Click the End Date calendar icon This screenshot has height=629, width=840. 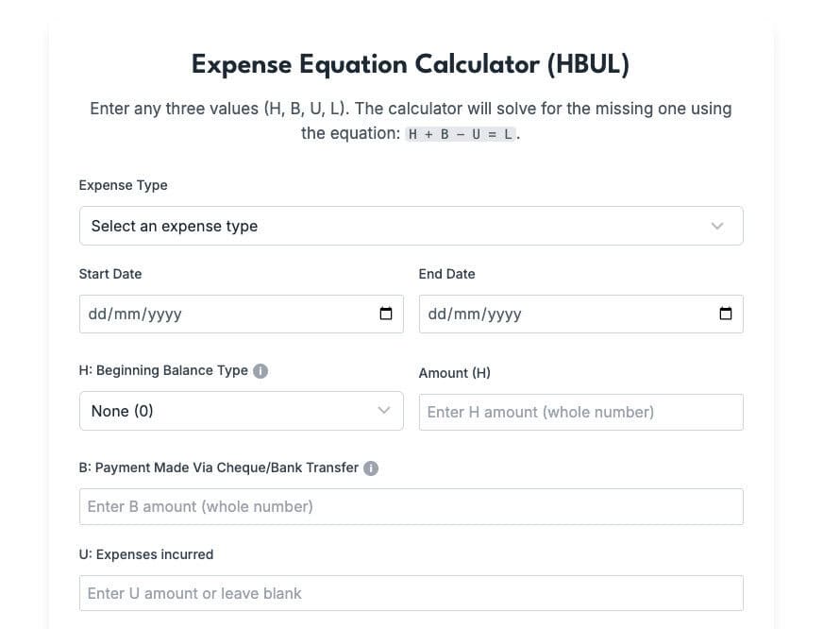725,314
